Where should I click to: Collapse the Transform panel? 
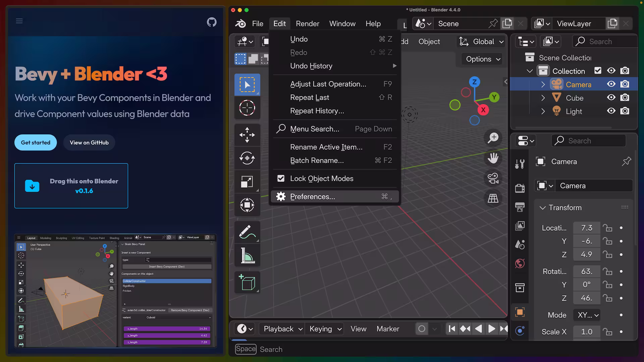click(542, 208)
